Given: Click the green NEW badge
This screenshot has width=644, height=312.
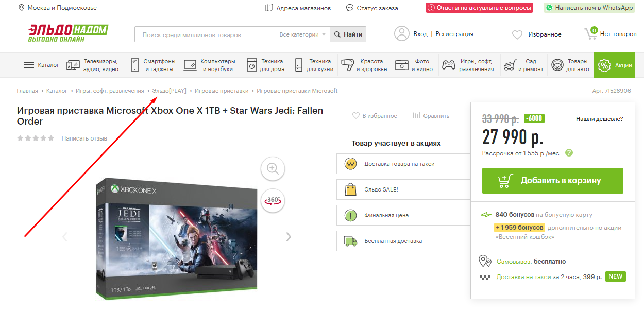Looking at the screenshot, I should click(x=615, y=276).
